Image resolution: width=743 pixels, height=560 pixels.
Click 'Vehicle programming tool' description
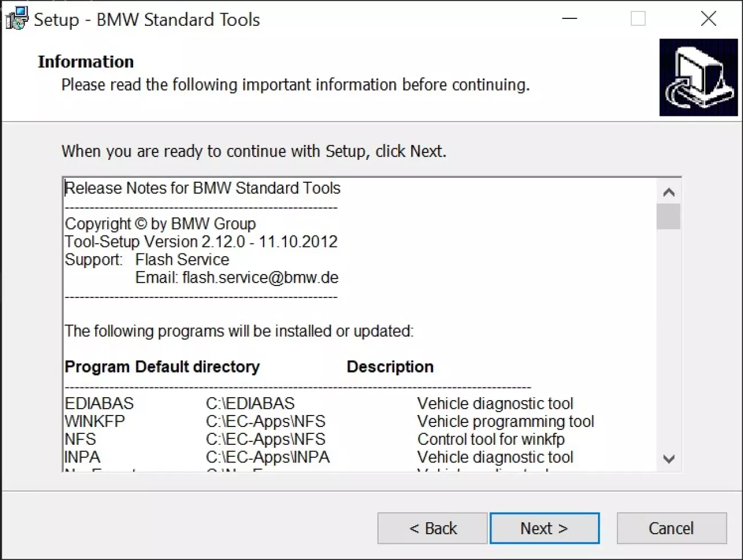click(x=506, y=421)
